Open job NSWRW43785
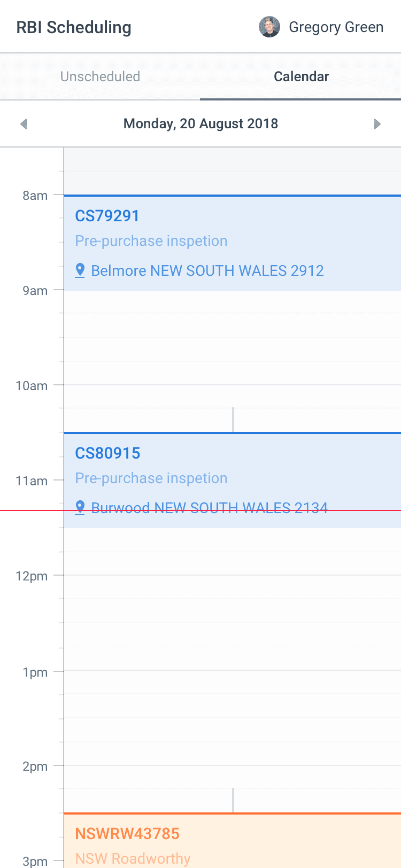401x868 pixels. pyautogui.click(x=233, y=840)
